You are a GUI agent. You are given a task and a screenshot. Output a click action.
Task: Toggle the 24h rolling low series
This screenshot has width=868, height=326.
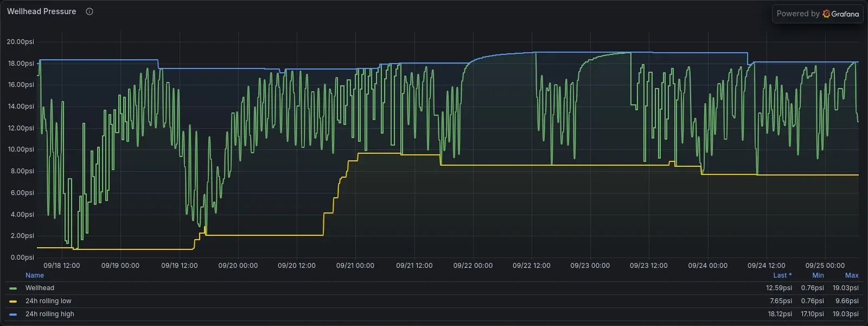[48, 301]
